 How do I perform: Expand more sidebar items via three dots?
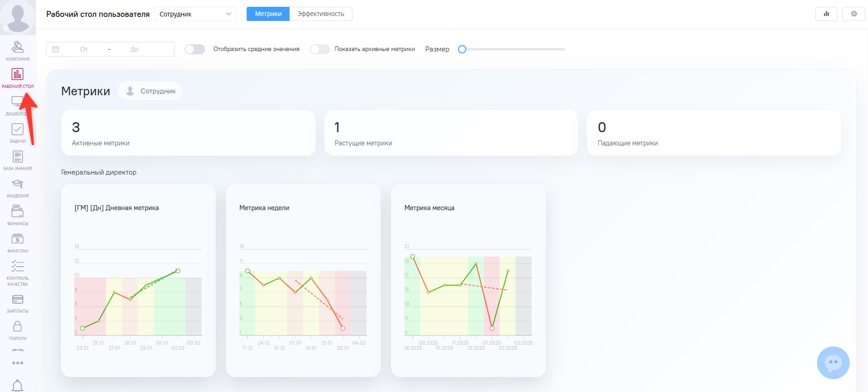(17, 363)
